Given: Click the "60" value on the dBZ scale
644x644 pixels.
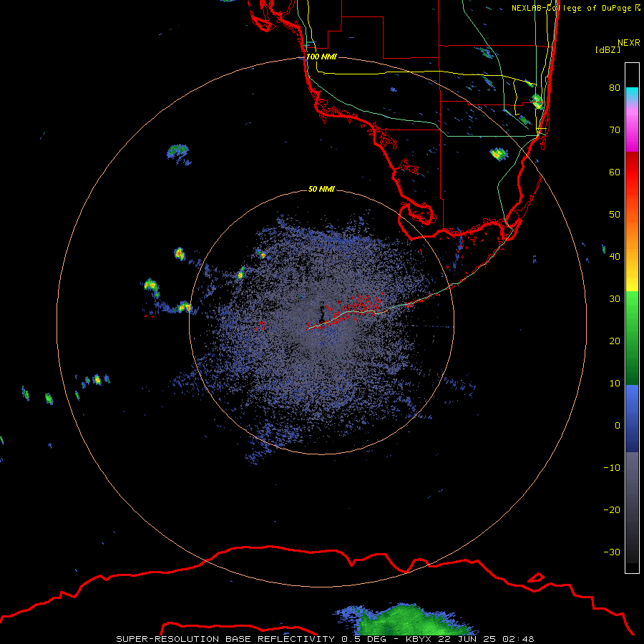Looking at the screenshot, I should (x=615, y=172).
